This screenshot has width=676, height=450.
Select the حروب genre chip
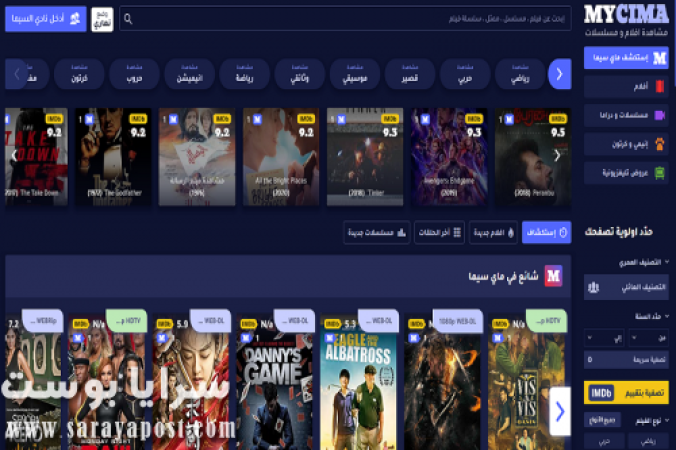(135, 74)
